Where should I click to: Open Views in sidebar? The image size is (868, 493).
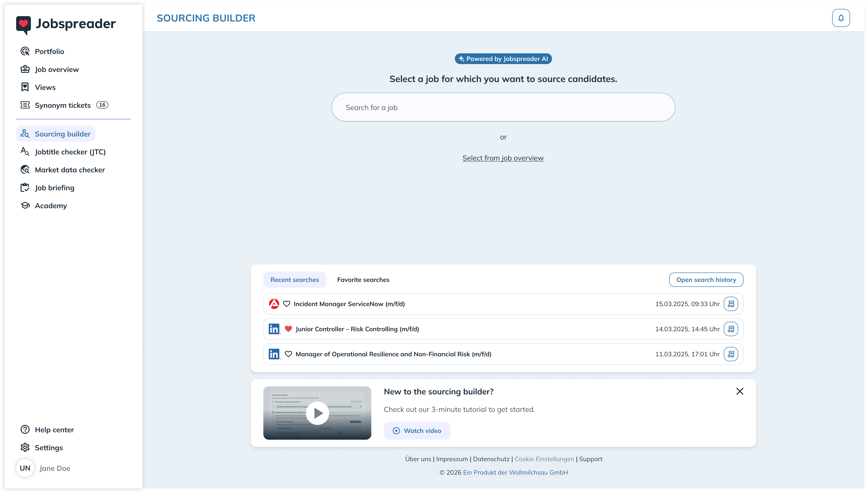[45, 87]
